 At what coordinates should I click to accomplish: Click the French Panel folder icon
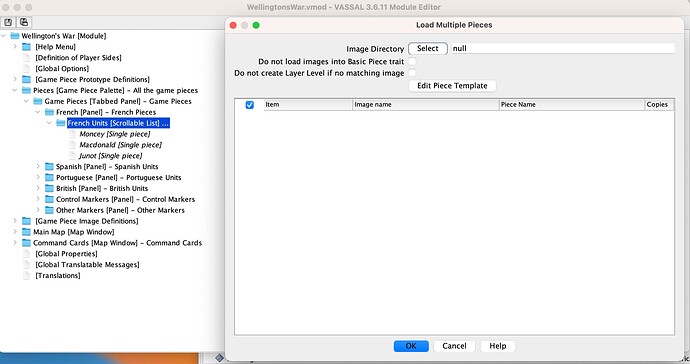coord(49,112)
